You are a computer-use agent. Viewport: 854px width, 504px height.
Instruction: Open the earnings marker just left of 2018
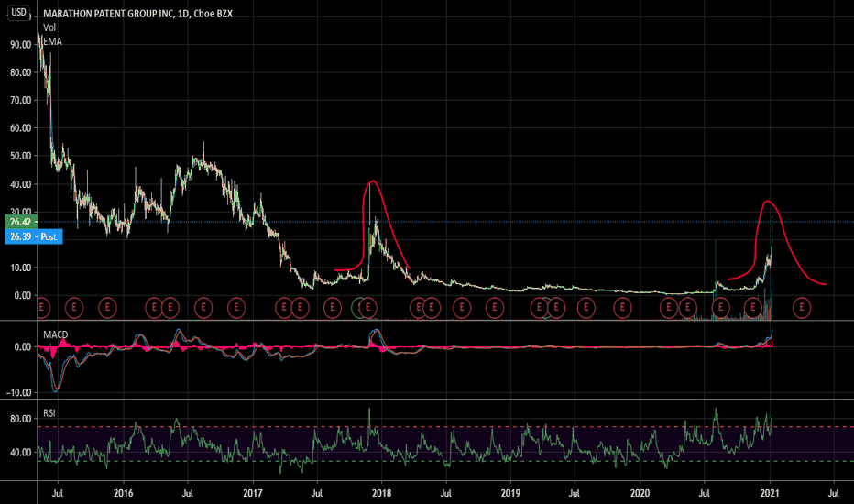(x=368, y=308)
